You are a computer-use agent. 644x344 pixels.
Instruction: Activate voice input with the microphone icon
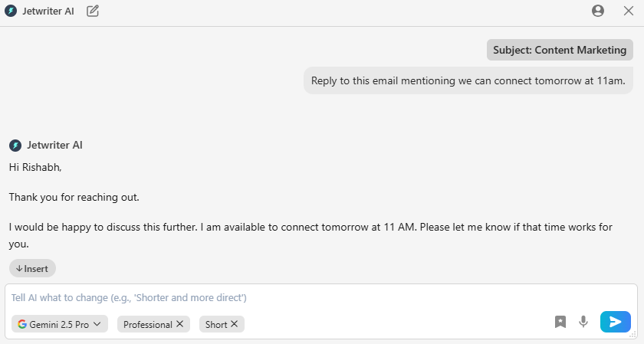583,322
